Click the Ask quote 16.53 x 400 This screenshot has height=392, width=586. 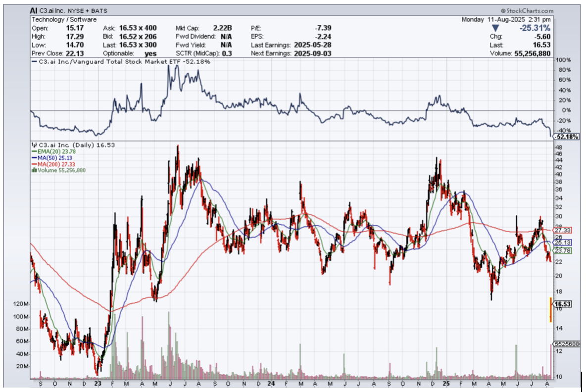coord(138,28)
